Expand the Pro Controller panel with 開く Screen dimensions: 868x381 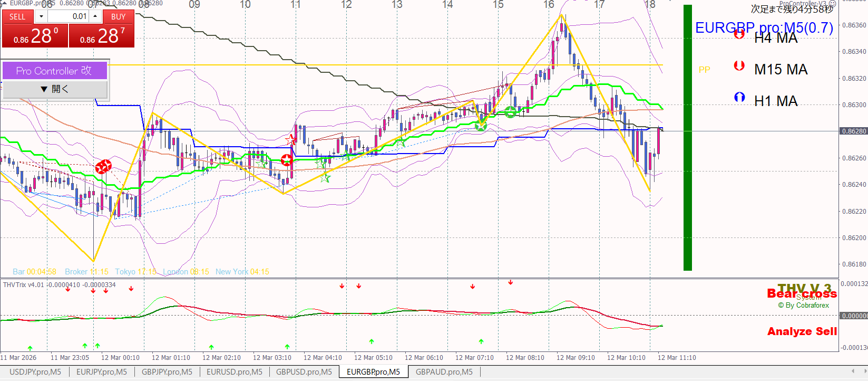coord(55,89)
